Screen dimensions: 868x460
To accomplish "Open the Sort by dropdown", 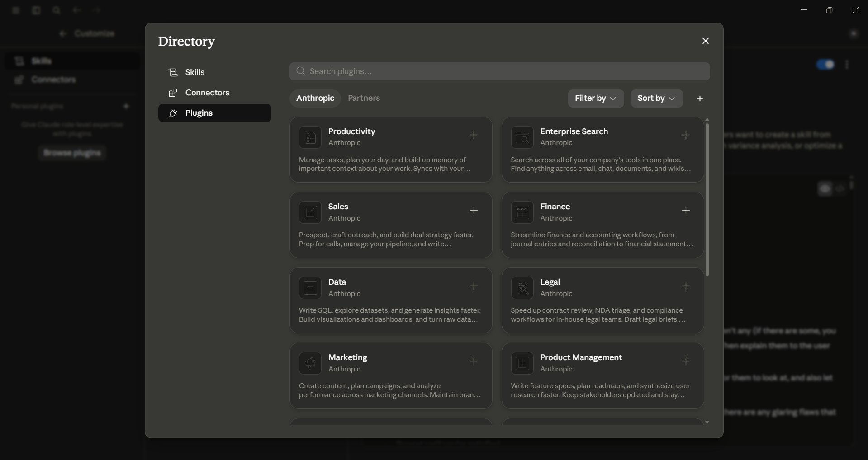I will point(657,99).
